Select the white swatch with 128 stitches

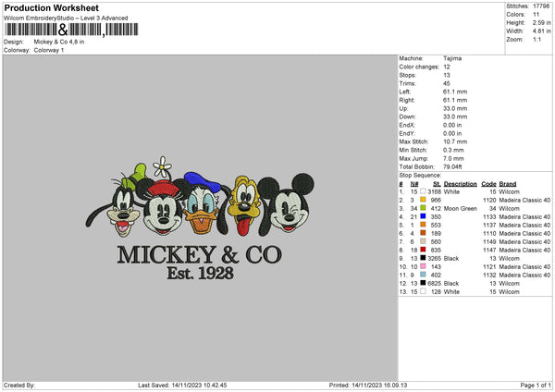423,291
